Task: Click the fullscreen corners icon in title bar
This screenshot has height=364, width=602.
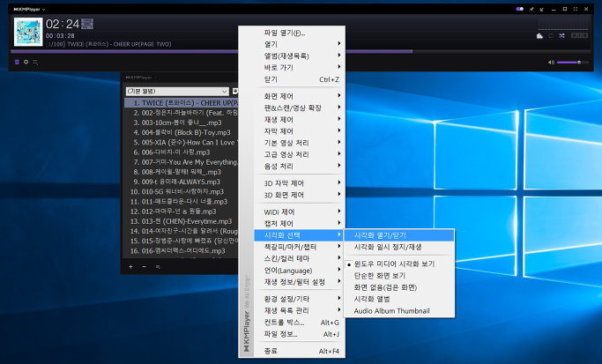Action: [576, 9]
